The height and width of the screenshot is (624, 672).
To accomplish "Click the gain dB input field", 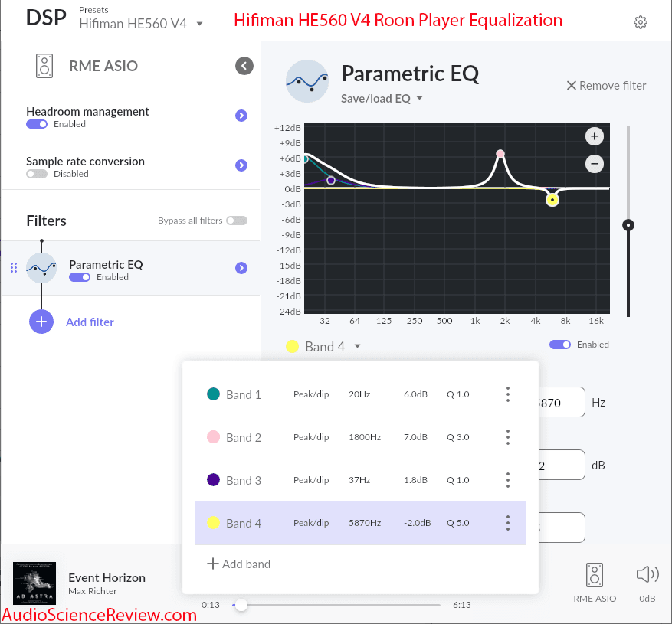I will [x=562, y=465].
